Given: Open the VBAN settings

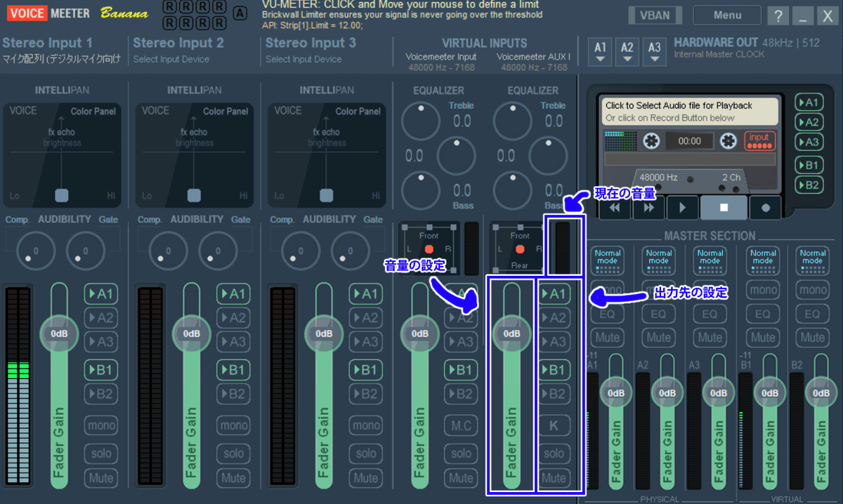Looking at the screenshot, I should click(x=655, y=15).
